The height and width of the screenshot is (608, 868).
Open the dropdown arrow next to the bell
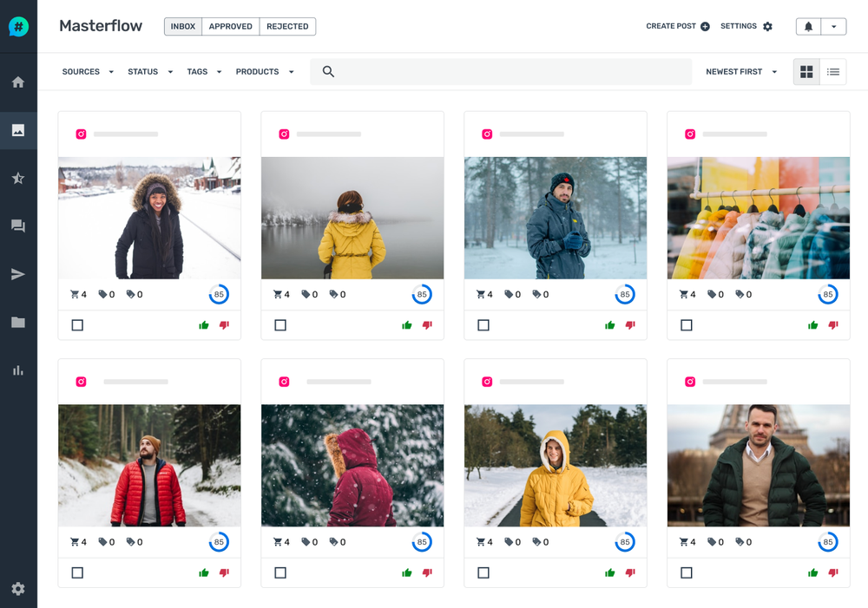[833, 27]
